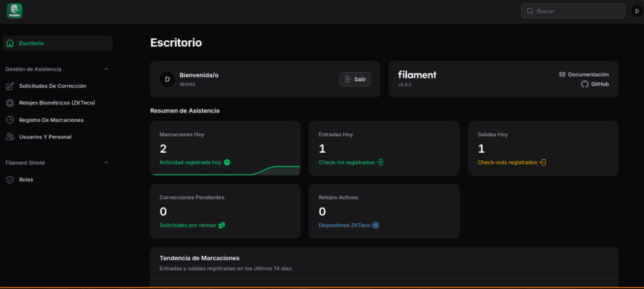Viewport: 644px width, 289px height.
Task: Collapse the Gestión de Asistencia group
Action: pos(106,69)
